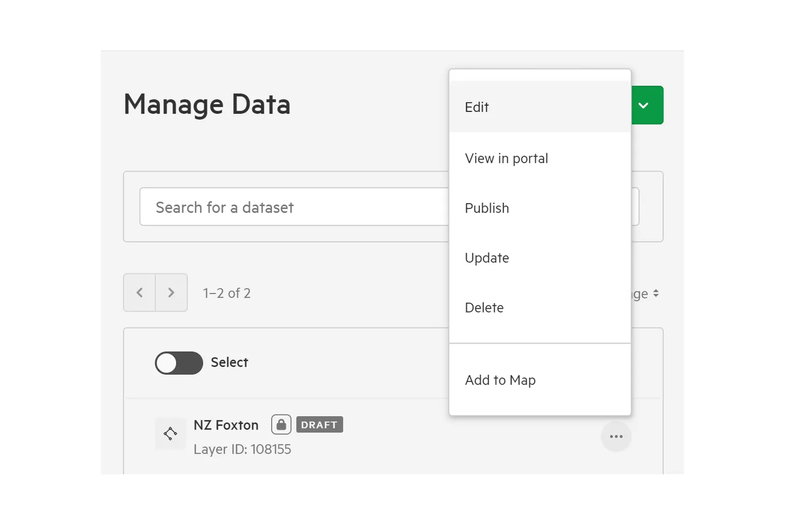This screenshot has height=532, width=785.
Task: Open the NZ Foxton dataset title
Action: (x=226, y=425)
